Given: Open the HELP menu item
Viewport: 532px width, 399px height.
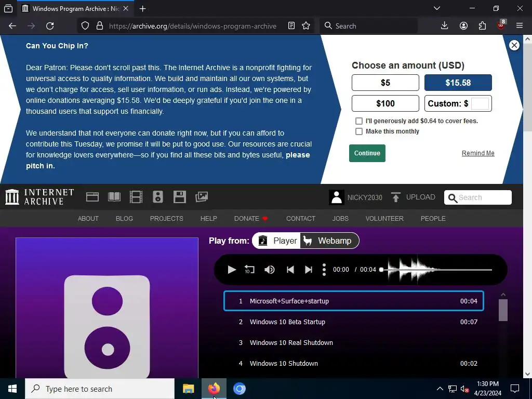Looking at the screenshot, I should coord(209,219).
